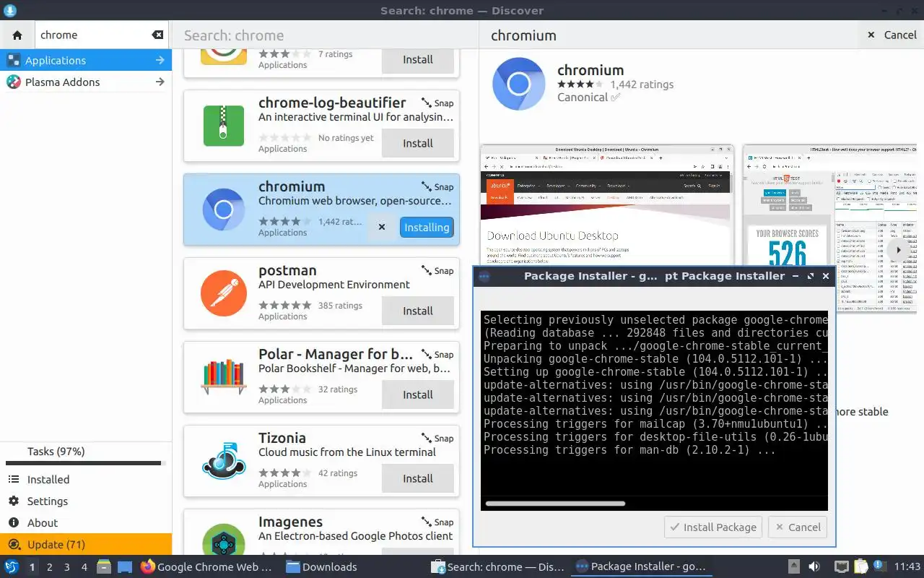Show next screenshot with arrow button
This screenshot has height=578, width=924.
pos(898,250)
